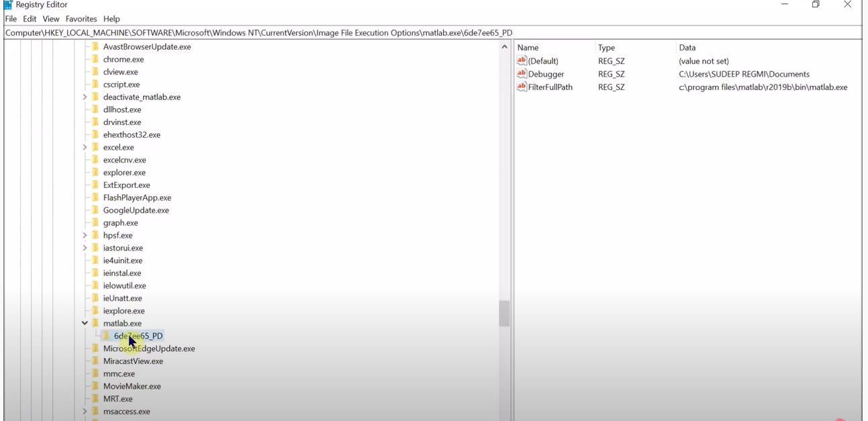Click the string value icon next to FilterFullPath
The width and height of the screenshot is (868, 421).
(x=522, y=87)
